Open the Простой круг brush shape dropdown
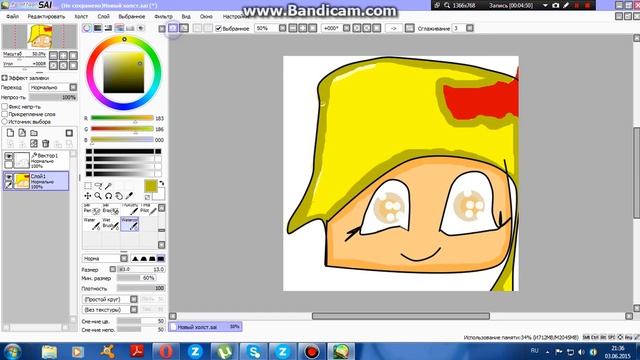Image resolution: width=640 pixels, height=360 pixels. pyautogui.click(x=110, y=299)
